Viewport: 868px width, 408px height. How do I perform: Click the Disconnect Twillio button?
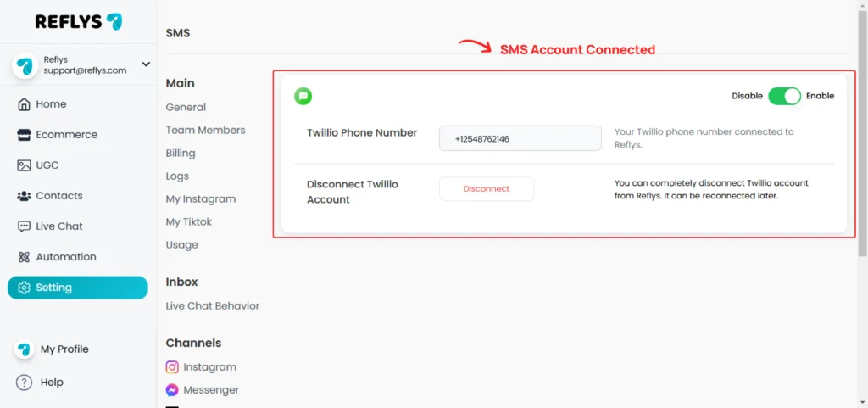click(x=487, y=189)
